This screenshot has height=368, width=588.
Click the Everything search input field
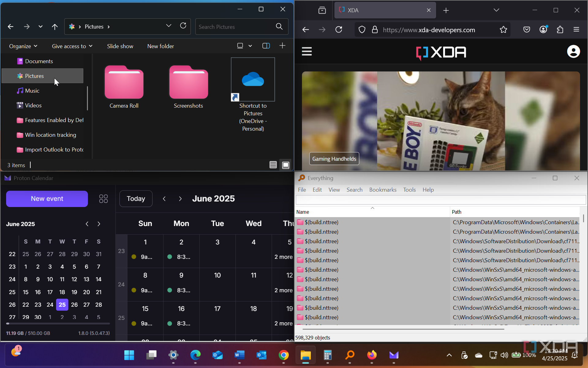click(441, 200)
